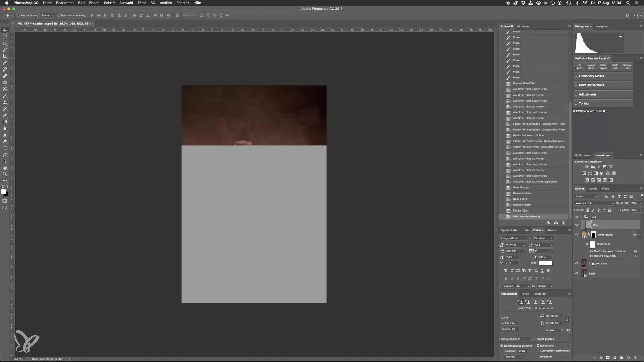Expand Toning section
Screen dimensions: 644x362
click(603, 103)
